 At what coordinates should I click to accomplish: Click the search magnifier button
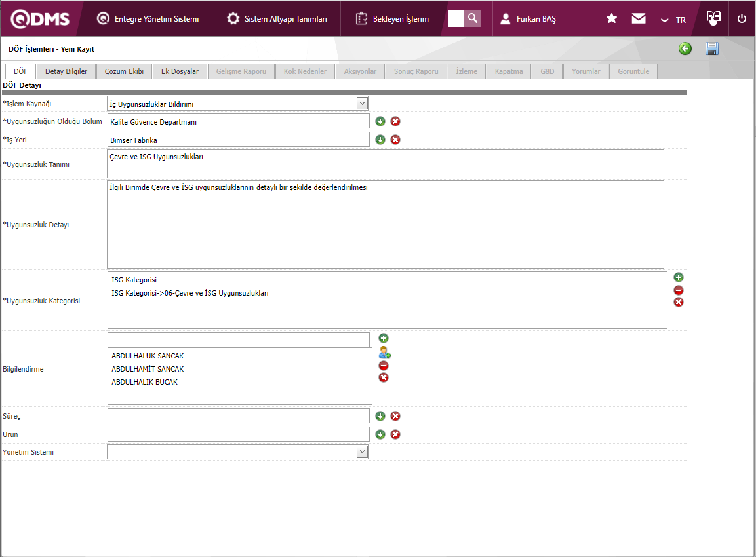[472, 18]
